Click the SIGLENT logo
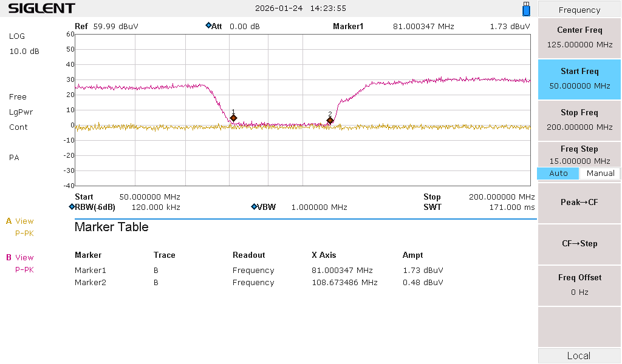 pyautogui.click(x=42, y=8)
